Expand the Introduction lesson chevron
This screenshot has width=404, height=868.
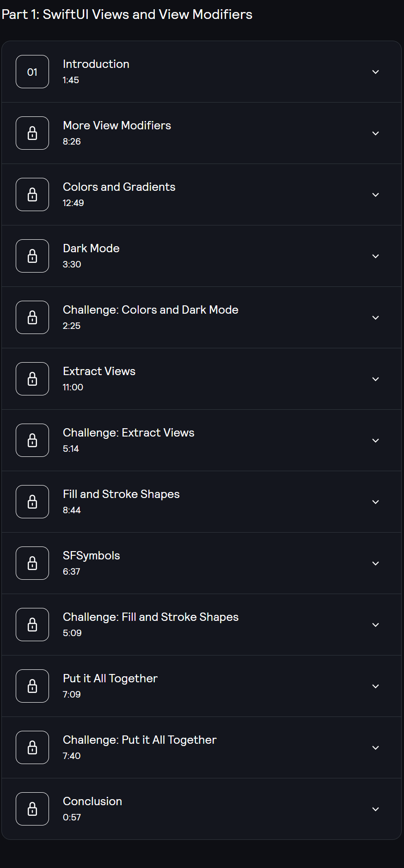point(376,72)
